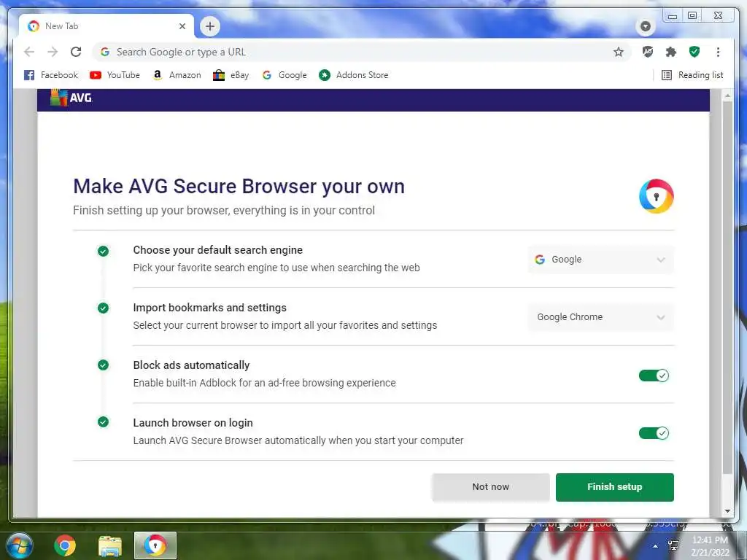The width and height of the screenshot is (747, 560).
Task: Open the three-dot browser menu
Action: (718, 52)
